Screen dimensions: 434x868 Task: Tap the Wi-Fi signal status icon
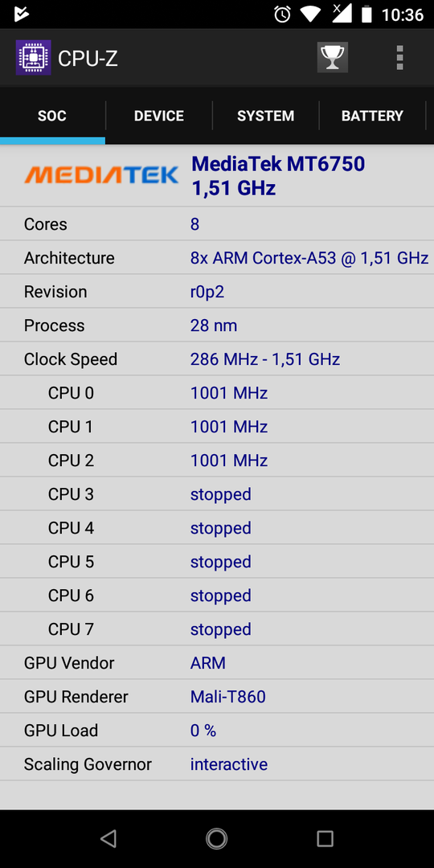pos(312,14)
